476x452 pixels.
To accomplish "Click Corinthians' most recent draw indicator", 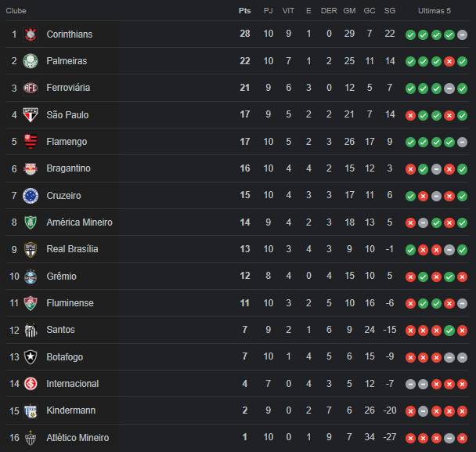I will click(x=462, y=35).
